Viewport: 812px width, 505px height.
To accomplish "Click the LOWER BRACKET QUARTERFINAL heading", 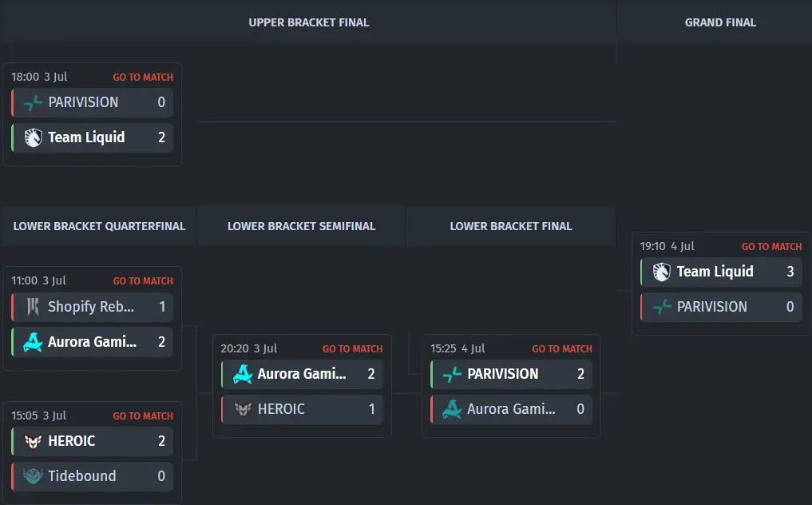I will point(99,227).
